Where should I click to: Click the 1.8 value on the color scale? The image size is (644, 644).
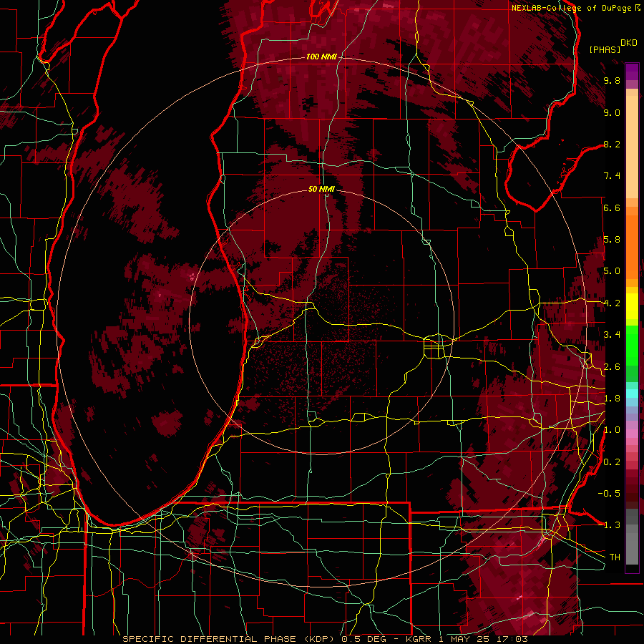tap(612, 399)
